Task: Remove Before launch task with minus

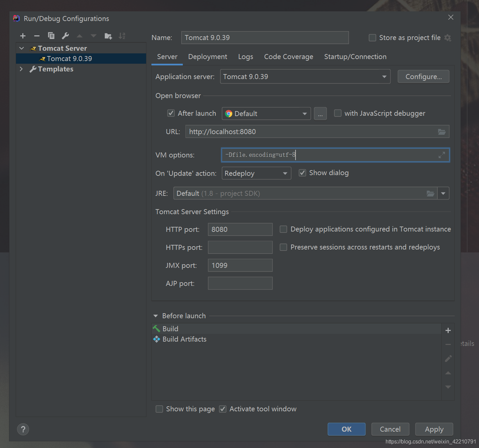Action: pyautogui.click(x=448, y=344)
